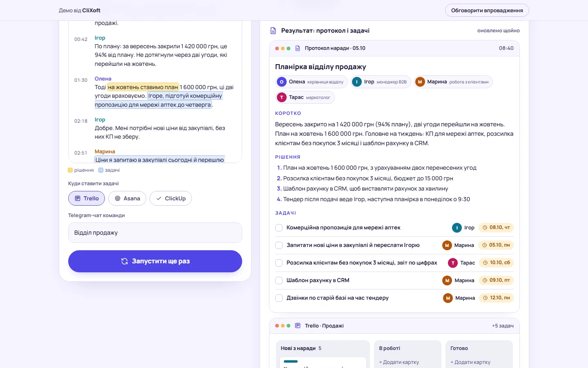Viewport: 588px width, 368px height.
Task: Mark "Розсилка клієнтам без покупок 3 місяці" done
Action: (x=279, y=263)
